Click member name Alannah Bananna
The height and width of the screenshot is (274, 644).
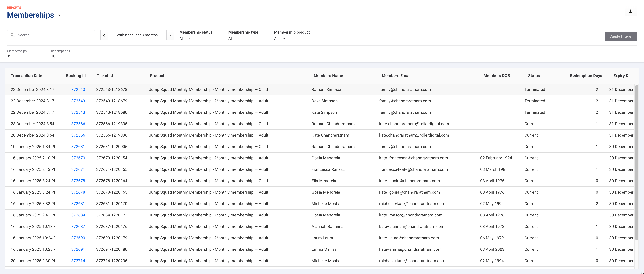tap(328, 227)
